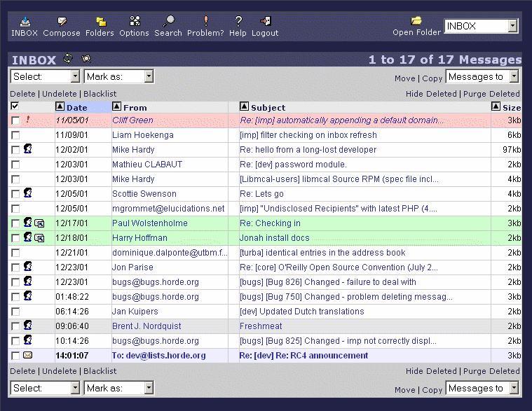The image size is (532, 411).
Task: Check the 14:01:07 dev@lists.horde.org message checkbox
Action: tap(15, 356)
